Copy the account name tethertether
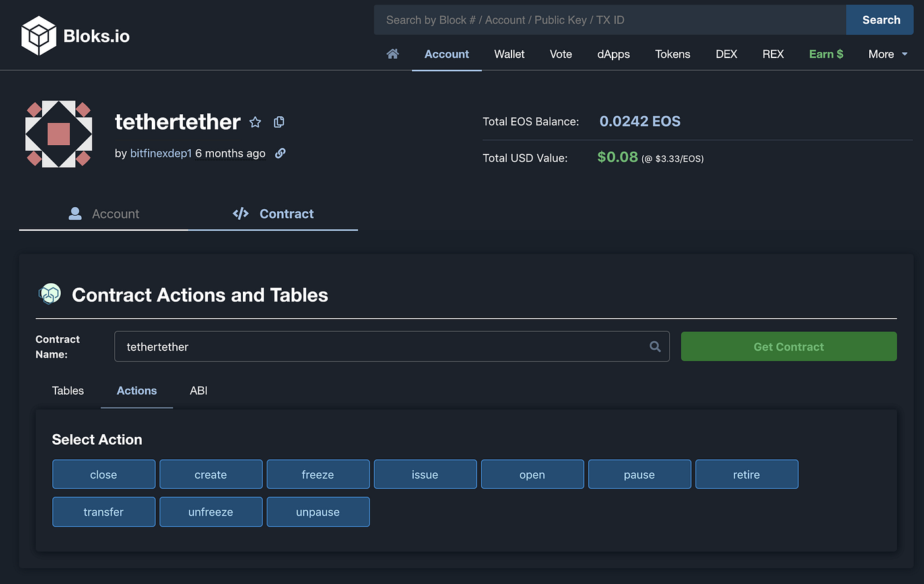 279,122
